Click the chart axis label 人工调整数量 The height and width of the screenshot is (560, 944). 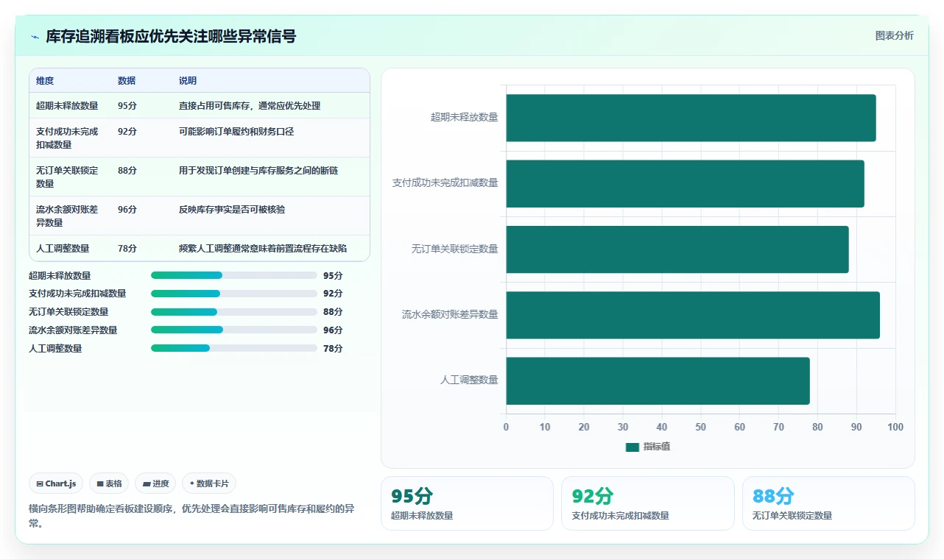(x=469, y=380)
